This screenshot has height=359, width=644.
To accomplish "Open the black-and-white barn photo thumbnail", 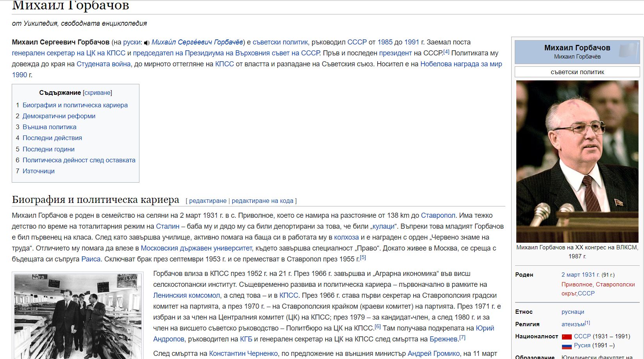I will 78,315.
